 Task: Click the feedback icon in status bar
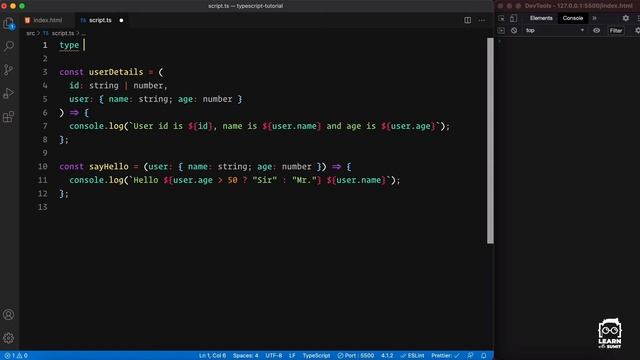[470, 356]
